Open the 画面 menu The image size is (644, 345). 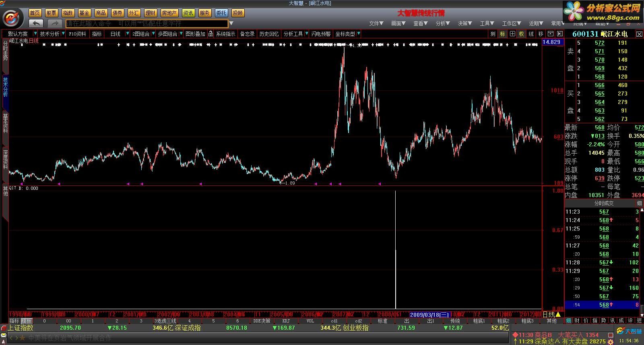pyautogui.click(x=398, y=23)
